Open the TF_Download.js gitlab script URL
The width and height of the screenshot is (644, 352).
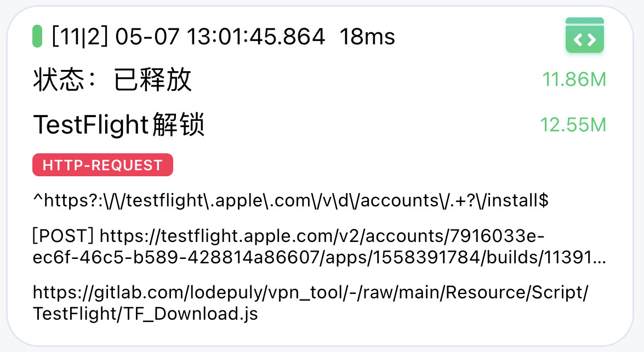[x=311, y=303]
